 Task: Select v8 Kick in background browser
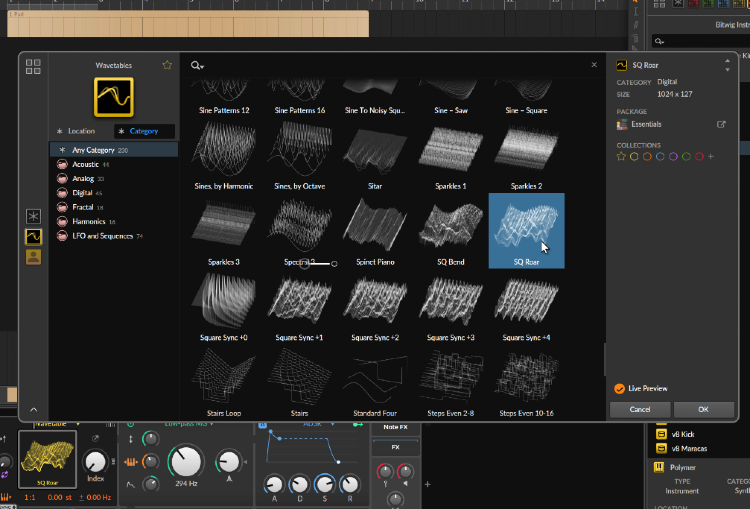[683, 434]
